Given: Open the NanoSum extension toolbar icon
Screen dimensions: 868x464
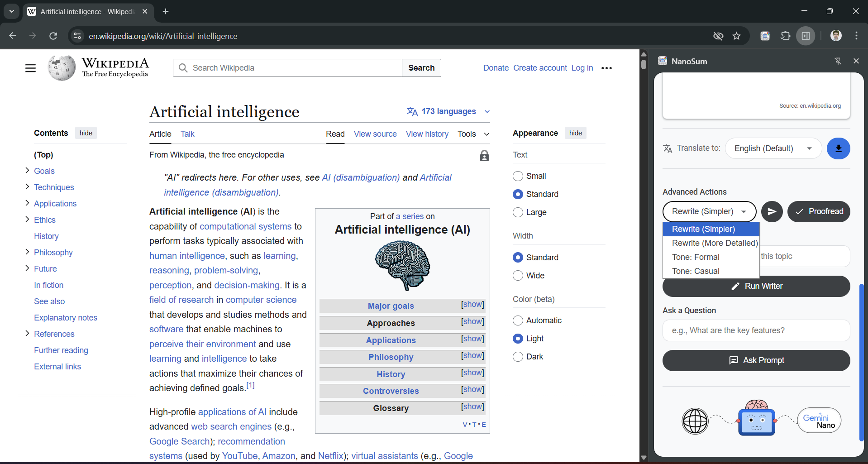Looking at the screenshot, I should tap(765, 36).
